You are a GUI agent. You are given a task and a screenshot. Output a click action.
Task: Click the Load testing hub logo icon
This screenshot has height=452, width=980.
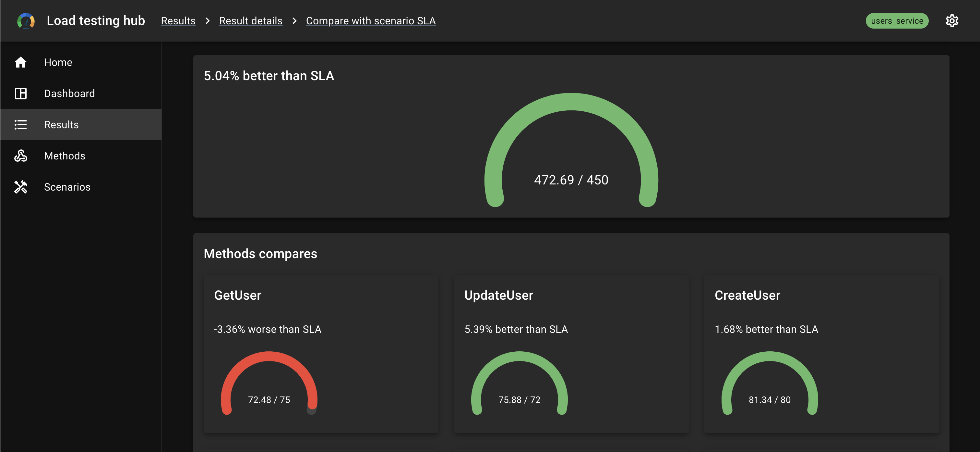coord(26,21)
